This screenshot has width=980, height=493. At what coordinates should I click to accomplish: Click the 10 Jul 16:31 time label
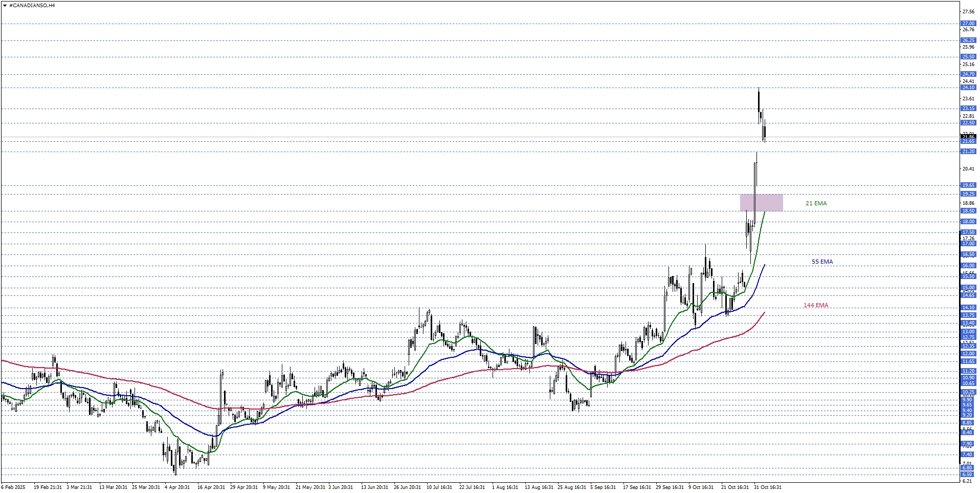(x=439, y=487)
